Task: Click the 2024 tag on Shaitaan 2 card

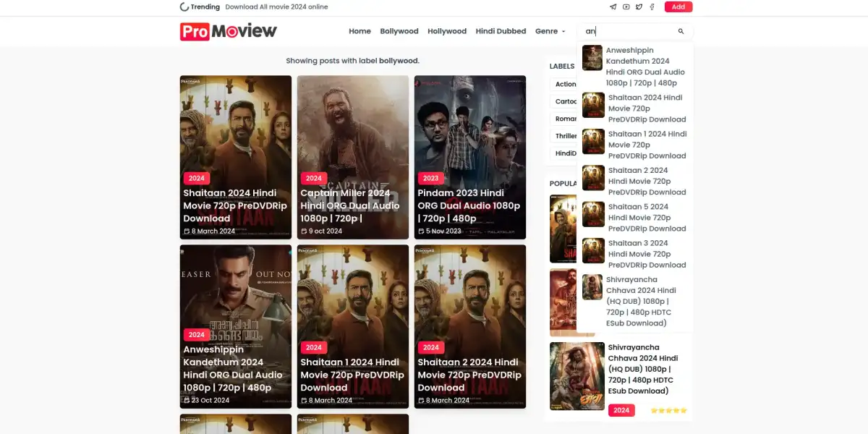Action: coord(431,347)
